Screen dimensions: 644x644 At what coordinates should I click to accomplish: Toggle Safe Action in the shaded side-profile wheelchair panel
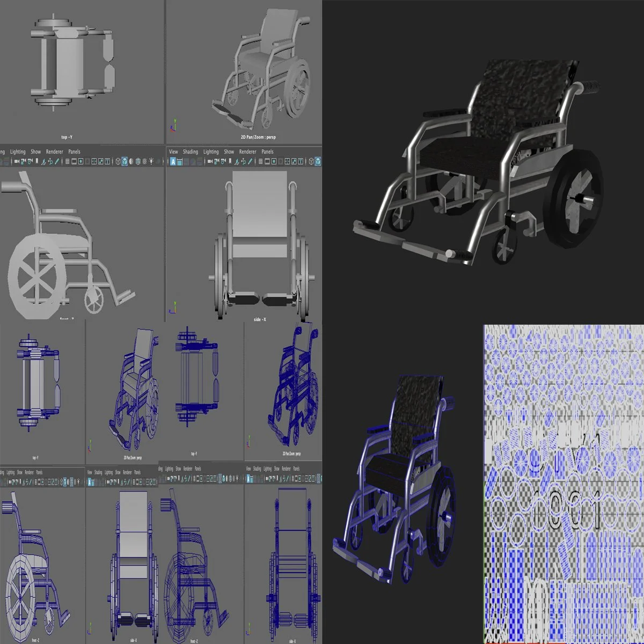100,162
